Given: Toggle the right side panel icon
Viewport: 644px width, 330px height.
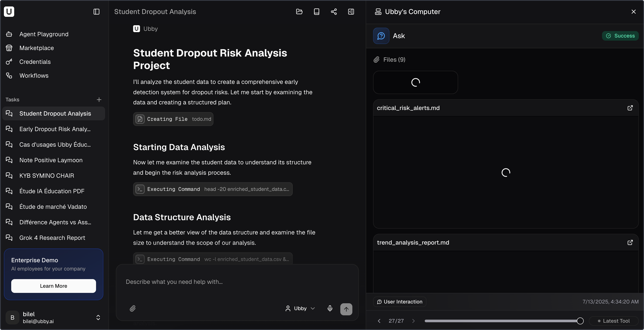Looking at the screenshot, I should (351, 12).
